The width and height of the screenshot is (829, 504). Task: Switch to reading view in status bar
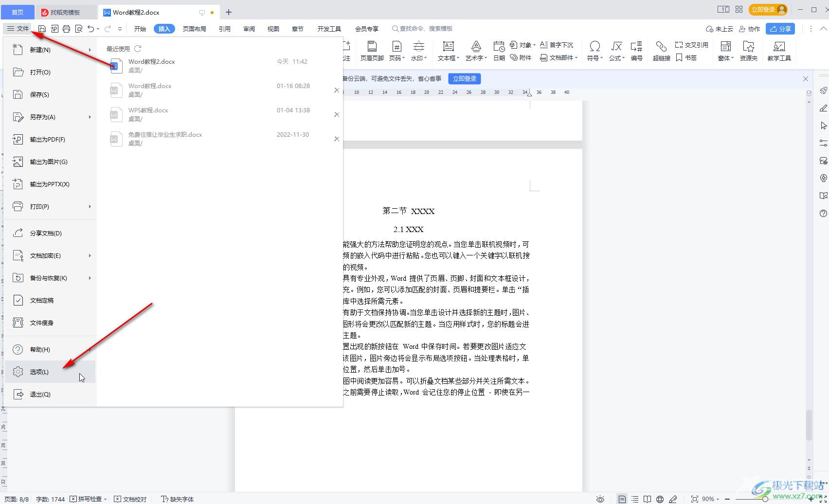648,499
